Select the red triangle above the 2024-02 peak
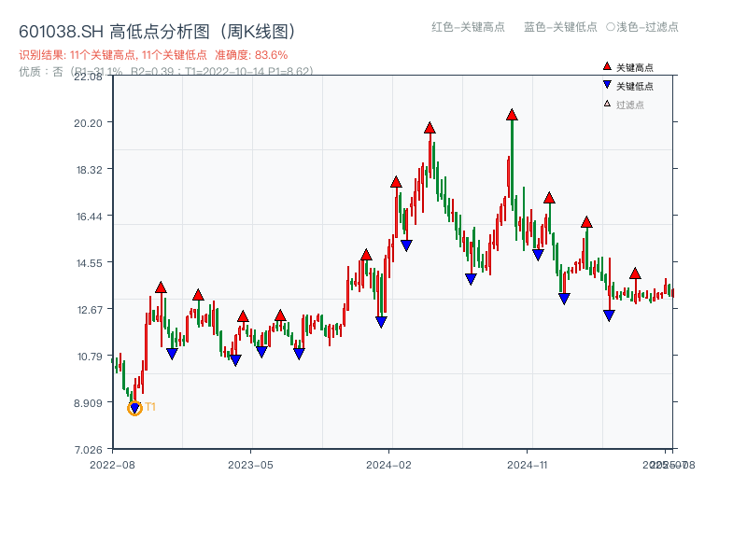 pos(396,183)
